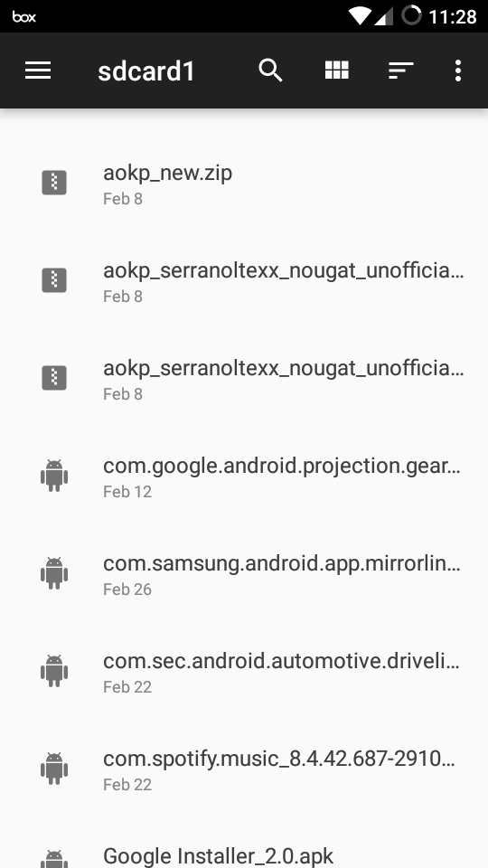Image resolution: width=488 pixels, height=868 pixels.
Task: Open the first aokp_serranoltexx_nougat_unofficial zip entry
Action: [244, 280]
